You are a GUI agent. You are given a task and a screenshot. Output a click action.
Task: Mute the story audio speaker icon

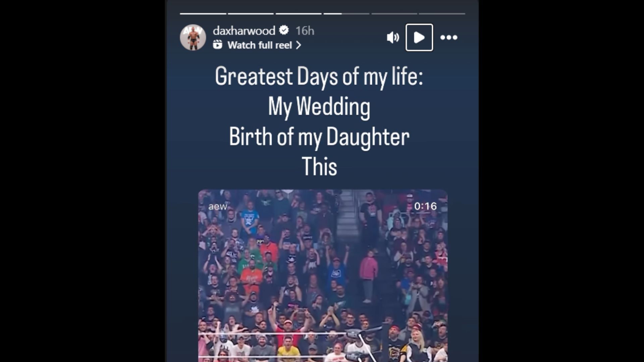click(393, 37)
